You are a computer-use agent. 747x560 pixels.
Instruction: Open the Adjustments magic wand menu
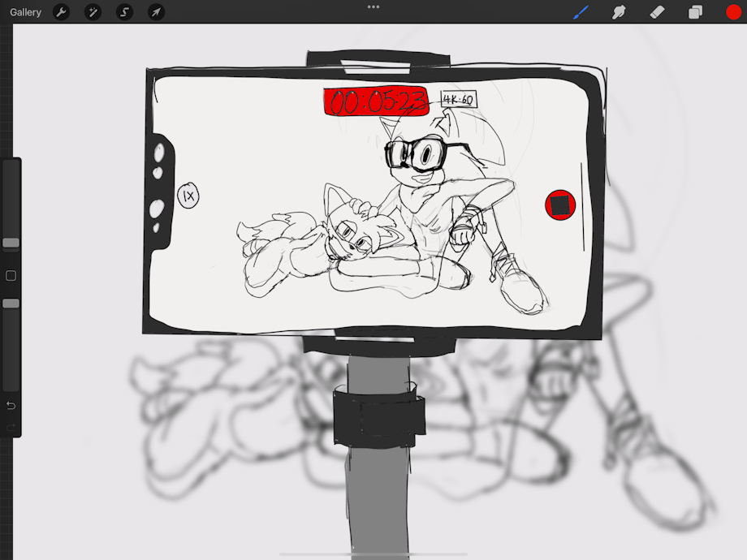93,12
